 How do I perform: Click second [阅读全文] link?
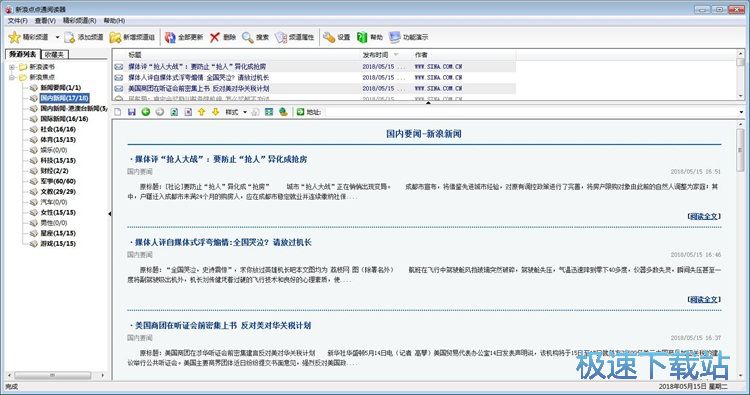[x=704, y=299]
